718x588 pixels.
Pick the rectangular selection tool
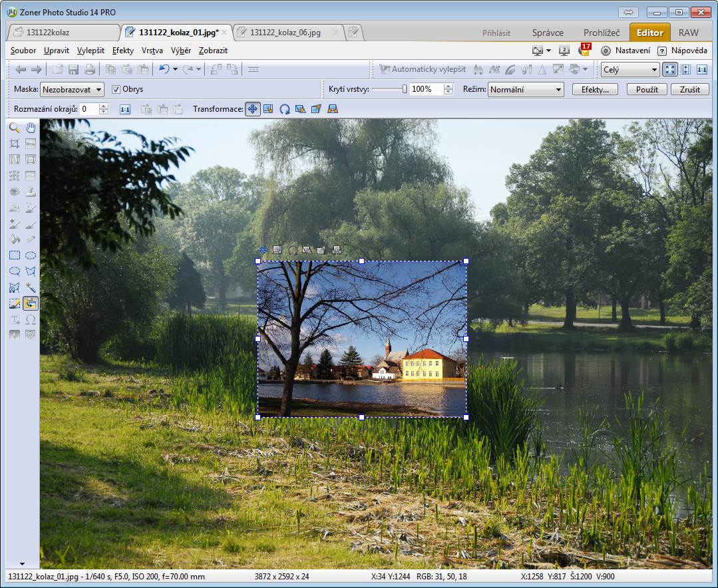tap(14, 255)
